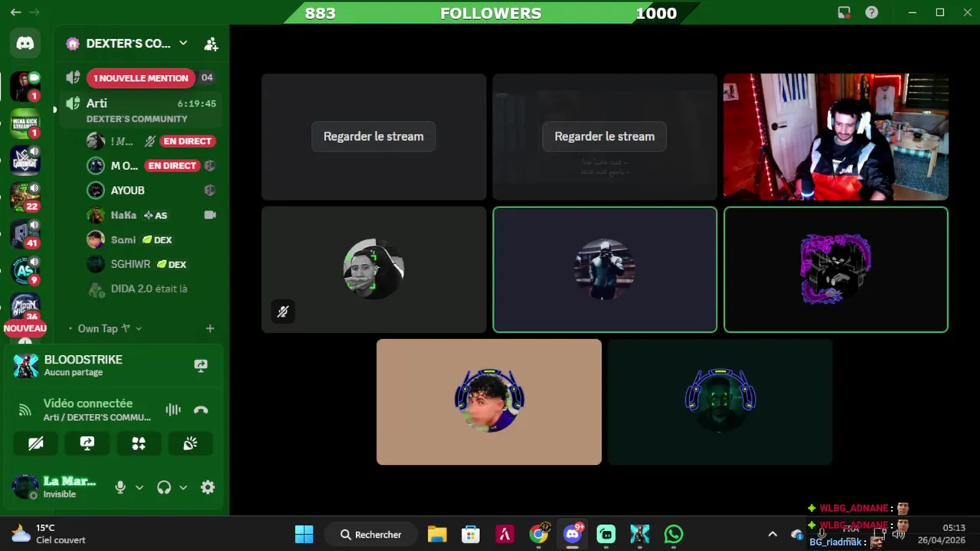The width and height of the screenshot is (980, 551).
Task: Open File Explorer from the taskbar
Action: tap(437, 534)
